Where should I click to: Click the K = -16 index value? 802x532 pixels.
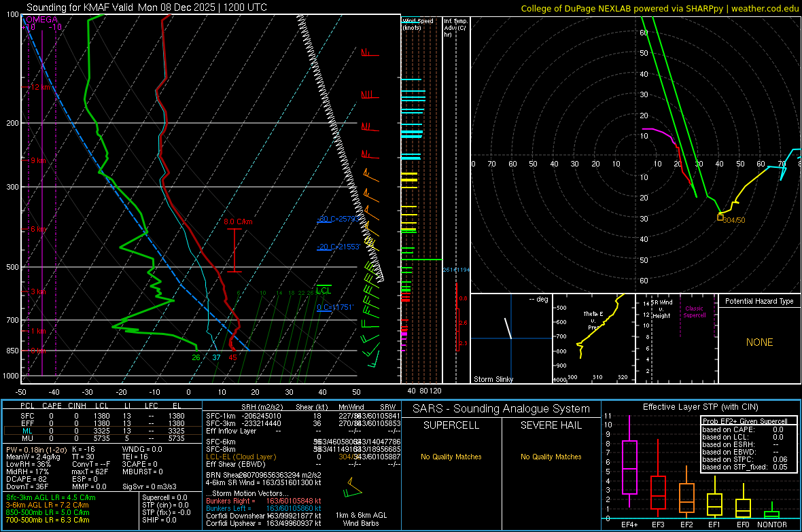coord(84,449)
